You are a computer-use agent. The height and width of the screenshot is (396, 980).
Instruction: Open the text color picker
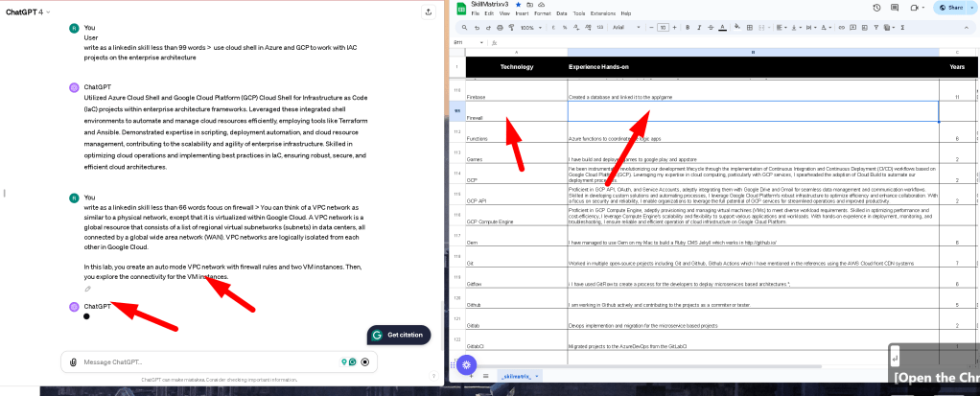722,28
